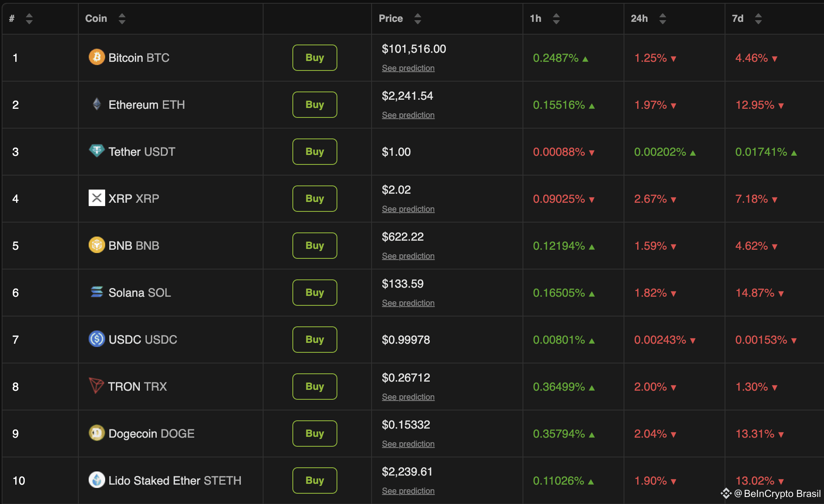Image resolution: width=824 pixels, height=504 pixels.
Task: Click the 0.11026% STETH 1h change
Action: tap(563, 481)
